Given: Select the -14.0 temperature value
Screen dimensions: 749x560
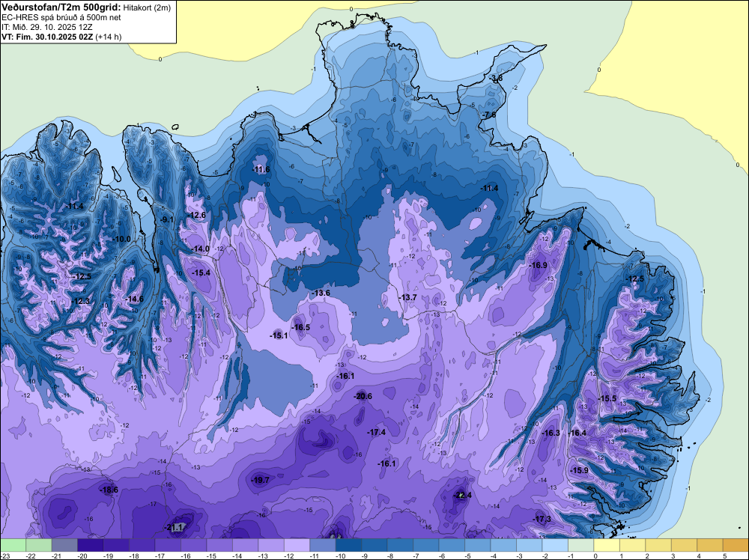Looking at the screenshot, I should tap(200, 249).
